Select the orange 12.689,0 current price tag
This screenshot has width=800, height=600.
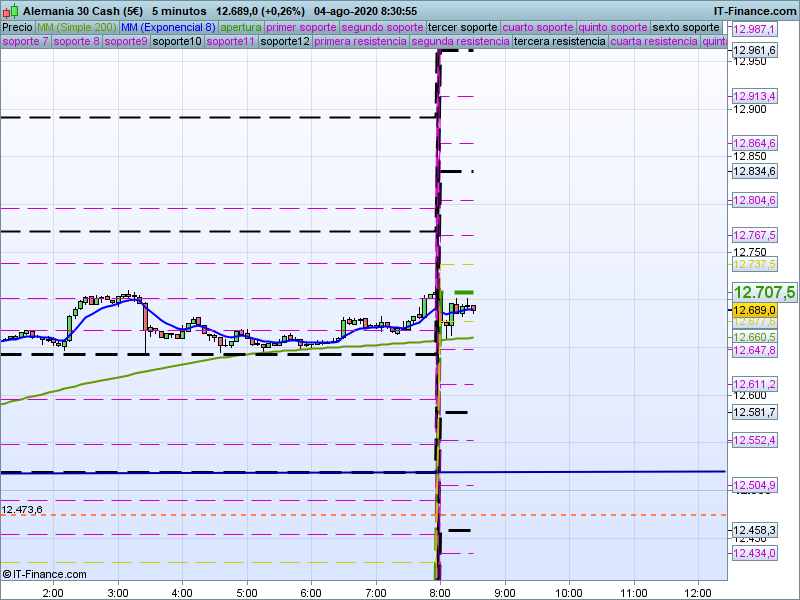(755, 310)
